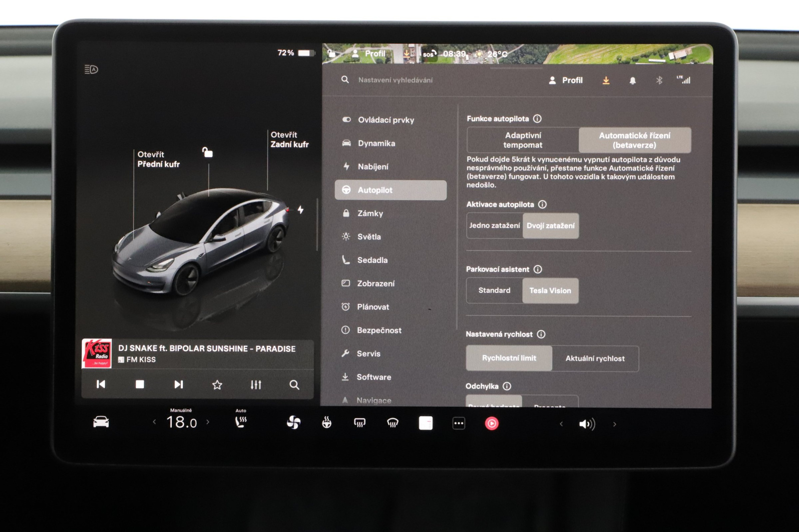Skip to previous radio station

(101, 384)
